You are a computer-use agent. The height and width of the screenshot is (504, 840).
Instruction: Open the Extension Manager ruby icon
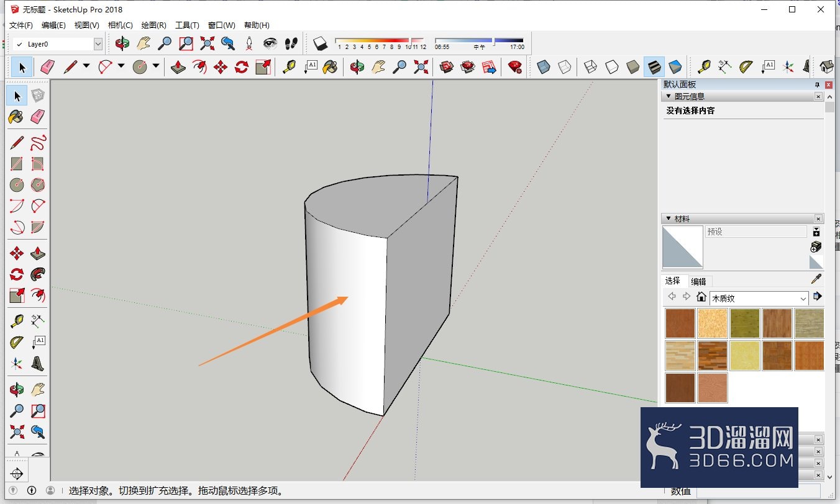514,67
